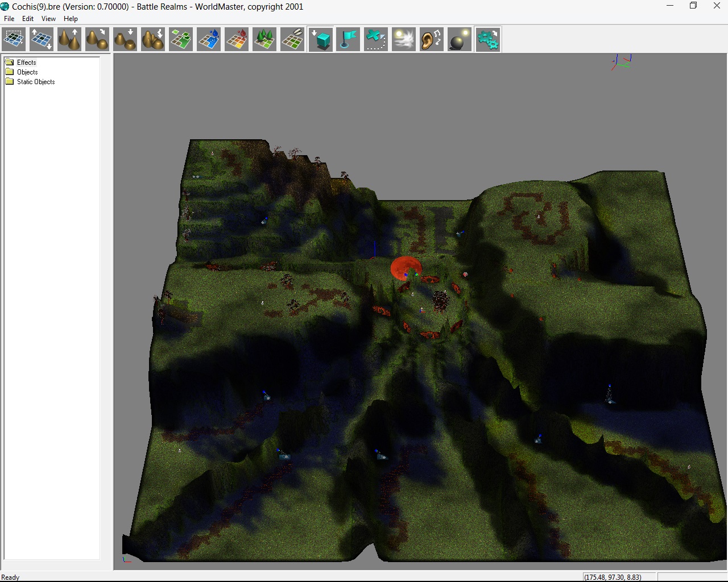The height and width of the screenshot is (582, 728).
Task: Click the teal gears settings tool
Action: (488, 40)
